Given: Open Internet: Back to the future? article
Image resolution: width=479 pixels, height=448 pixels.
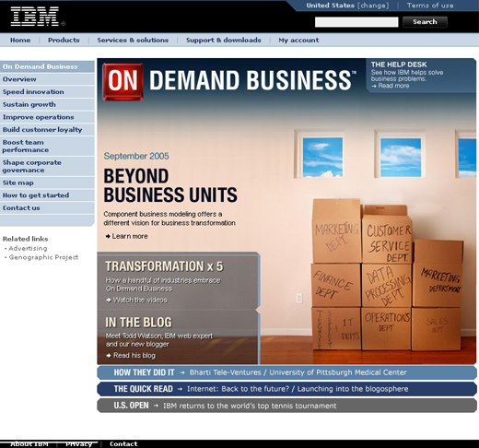Looking at the screenshot, I should tap(238, 389).
